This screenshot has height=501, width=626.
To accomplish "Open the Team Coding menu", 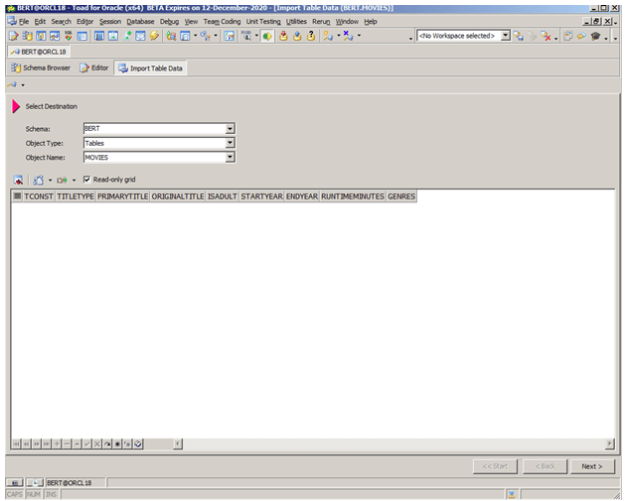I will [222, 22].
